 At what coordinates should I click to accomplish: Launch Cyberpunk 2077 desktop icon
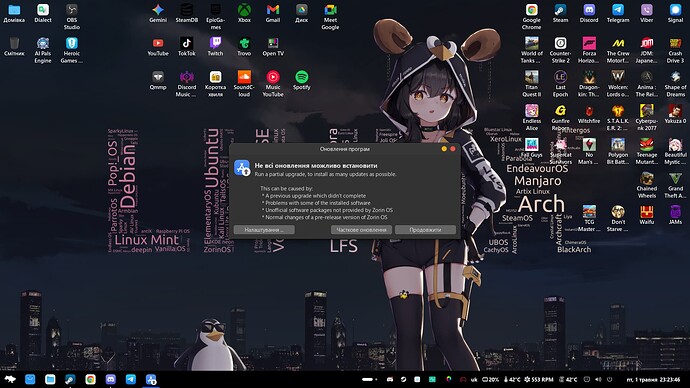[x=646, y=117]
